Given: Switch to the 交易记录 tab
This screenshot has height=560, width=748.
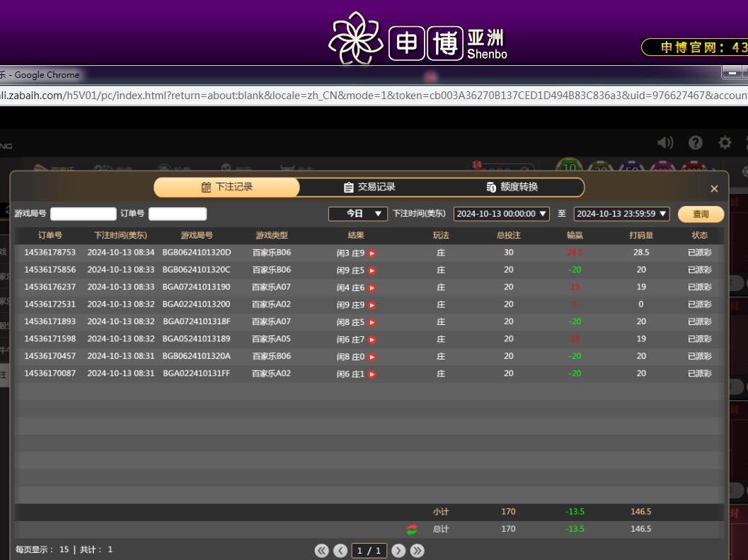Looking at the screenshot, I should click(369, 187).
